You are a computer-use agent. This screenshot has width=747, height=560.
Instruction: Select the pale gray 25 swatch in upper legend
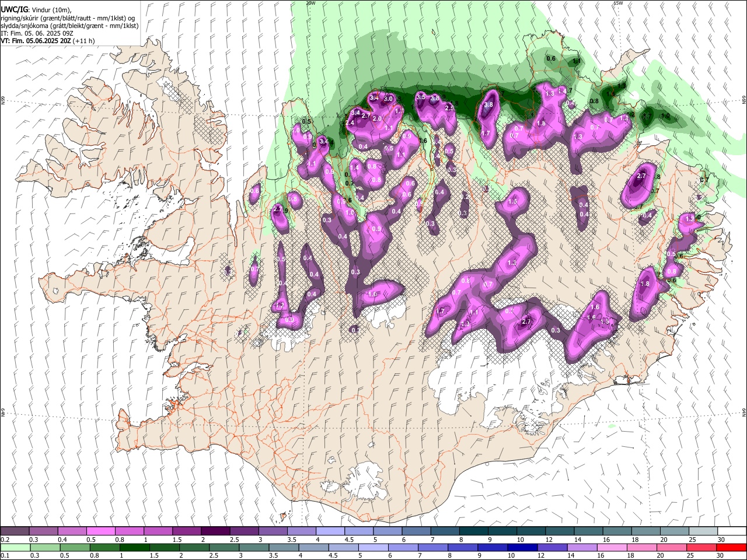tap(703, 531)
